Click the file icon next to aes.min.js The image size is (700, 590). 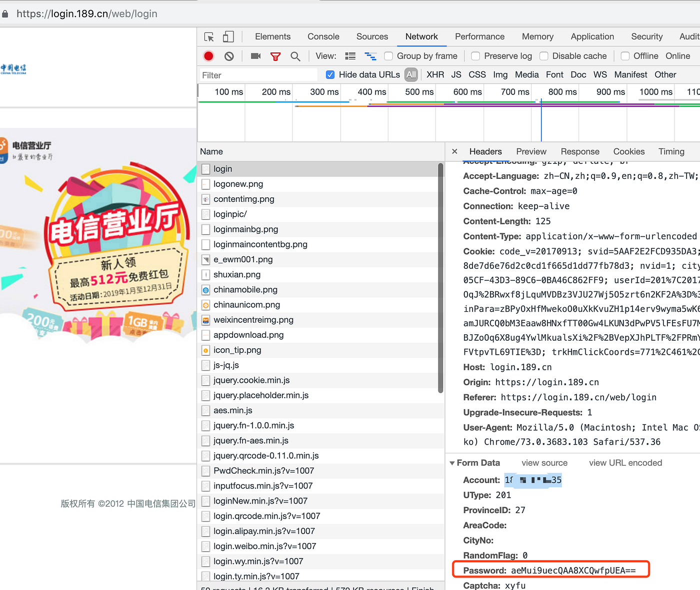point(205,411)
